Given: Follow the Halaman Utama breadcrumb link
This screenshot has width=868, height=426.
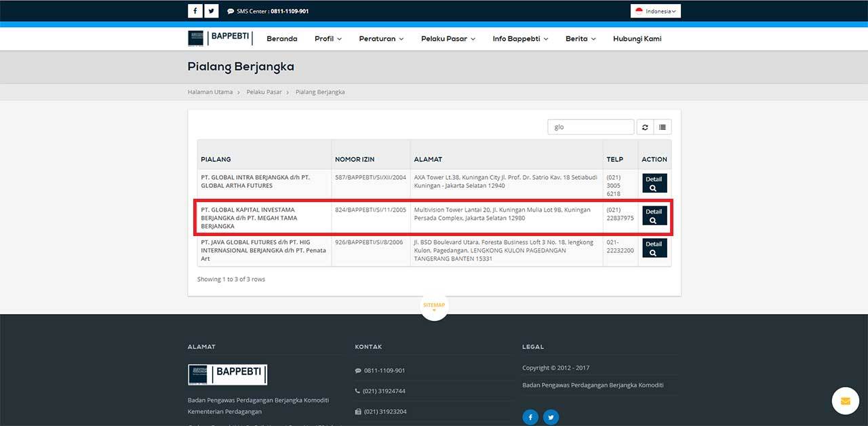Looking at the screenshot, I should [x=210, y=92].
